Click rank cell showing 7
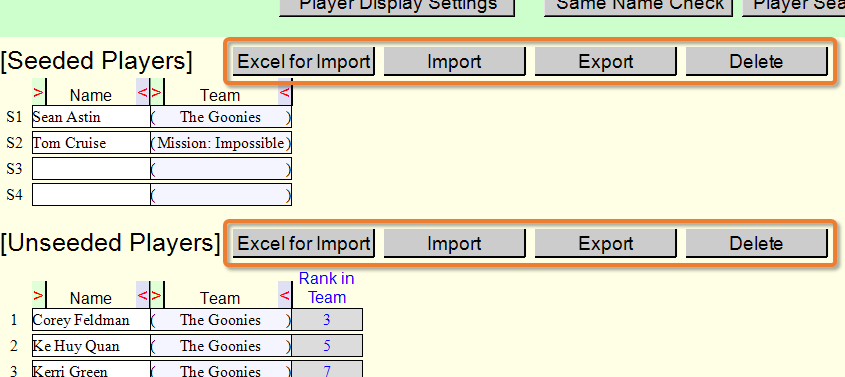This screenshot has height=377, width=845. point(327,369)
